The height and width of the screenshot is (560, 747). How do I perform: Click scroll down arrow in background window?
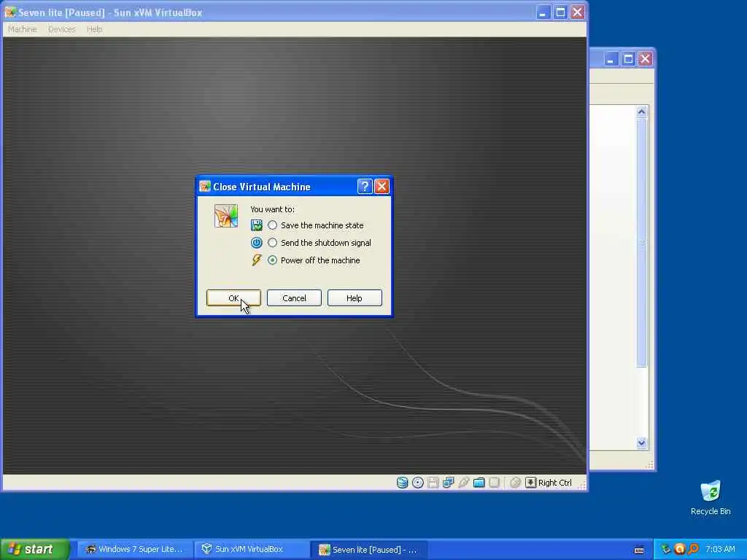point(641,443)
